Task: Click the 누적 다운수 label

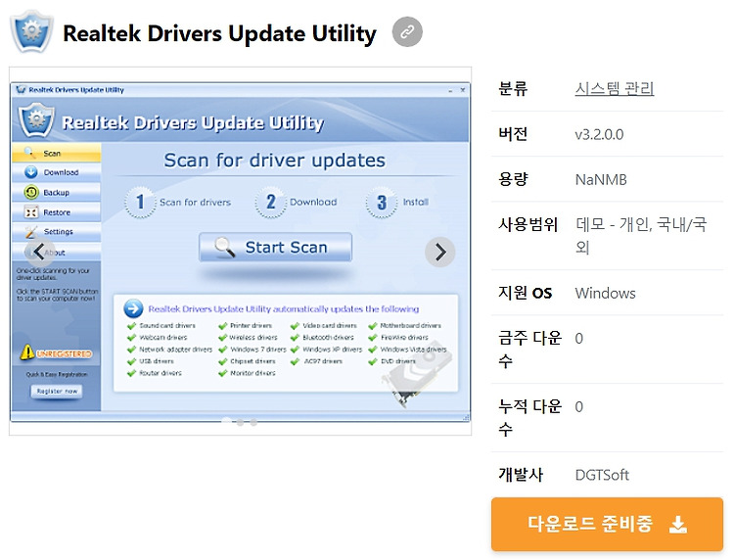Action: tap(529, 418)
